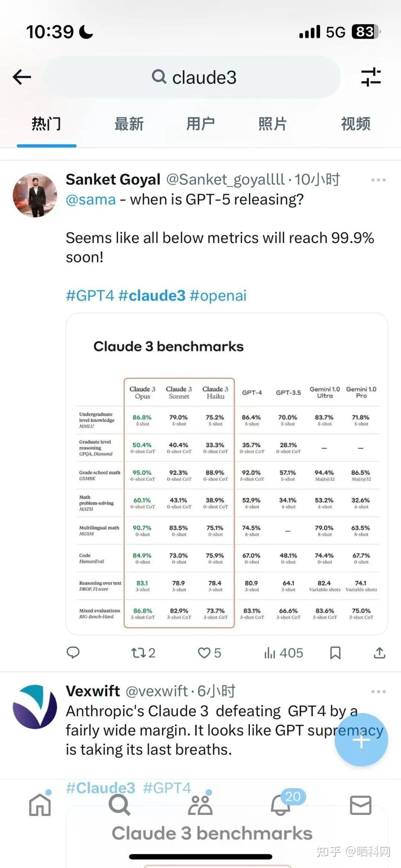Switch to the 用户 tab
This screenshot has width=401, height=868.
pos(200,124)
